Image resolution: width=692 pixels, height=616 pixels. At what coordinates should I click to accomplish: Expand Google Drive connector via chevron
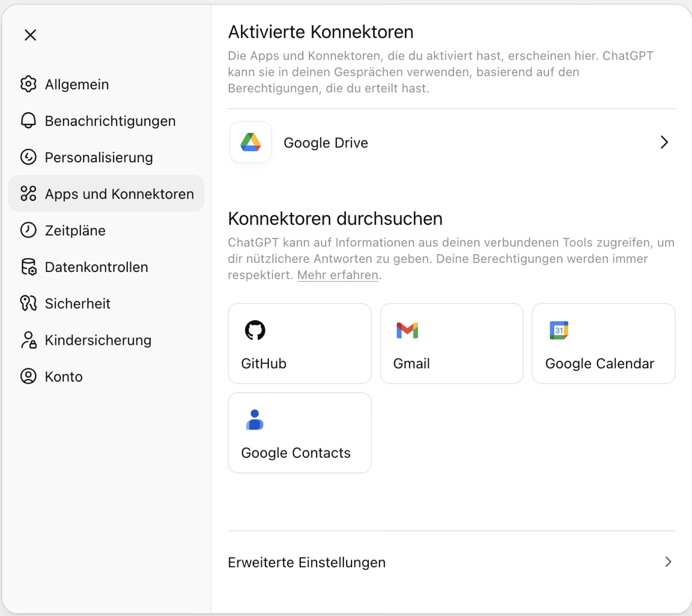[664, 142]
